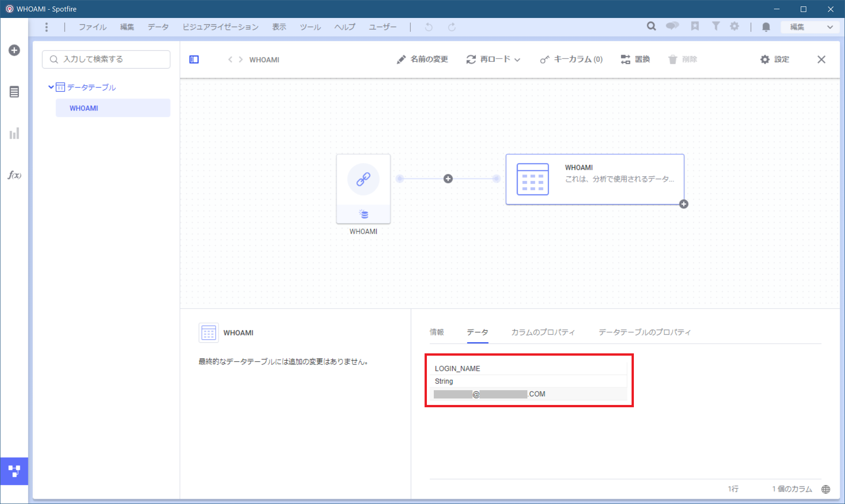Open the 表示 menu
The width and height of the screenshot is (845, 504).
(279, 27)
